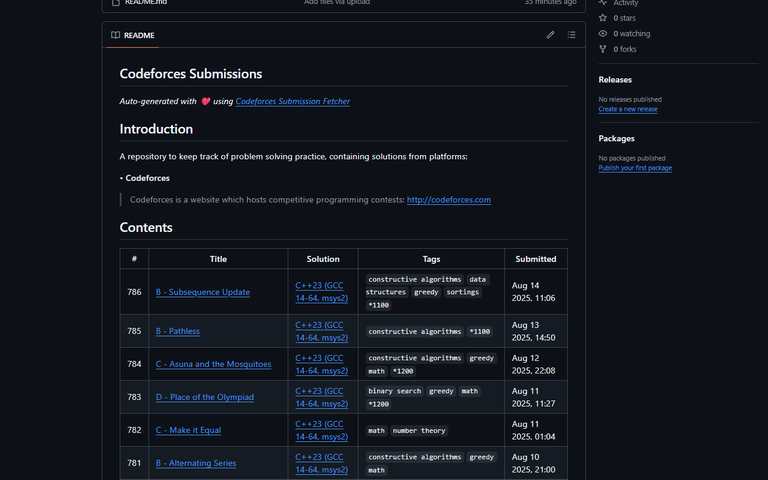Open the 0 forks link
Image resolution: width=768 pixels, height=480 pixels.
(625, 49)
